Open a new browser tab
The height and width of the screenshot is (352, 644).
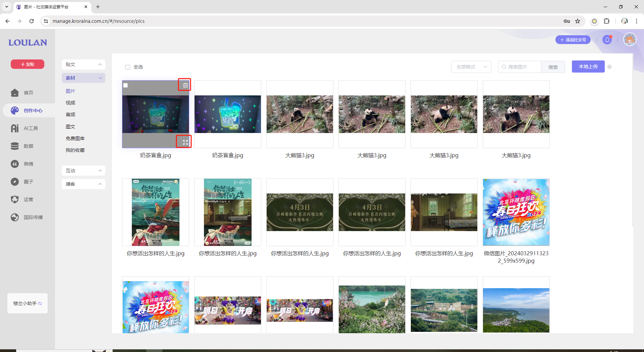pos(98,7)
